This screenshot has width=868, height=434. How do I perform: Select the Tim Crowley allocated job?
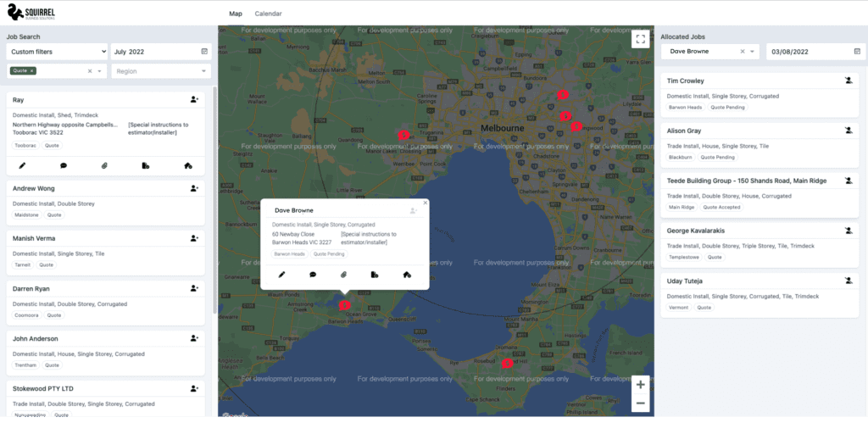click(x=760, y=95)
